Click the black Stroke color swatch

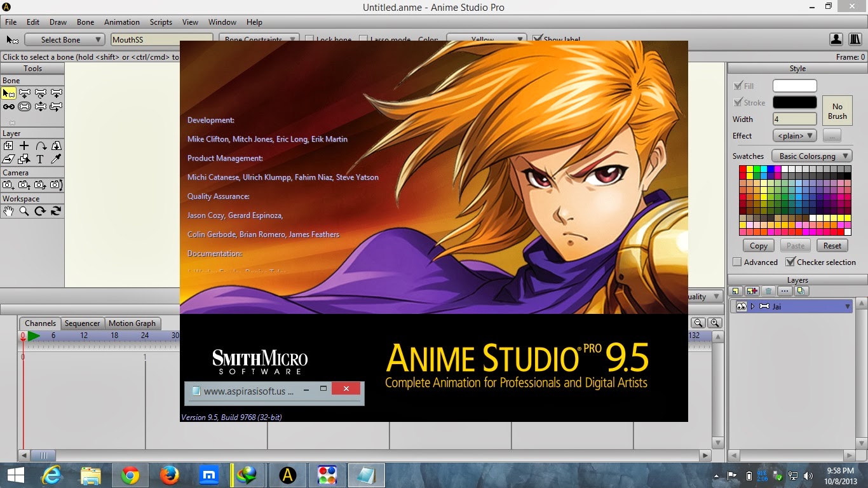point(794,102)
